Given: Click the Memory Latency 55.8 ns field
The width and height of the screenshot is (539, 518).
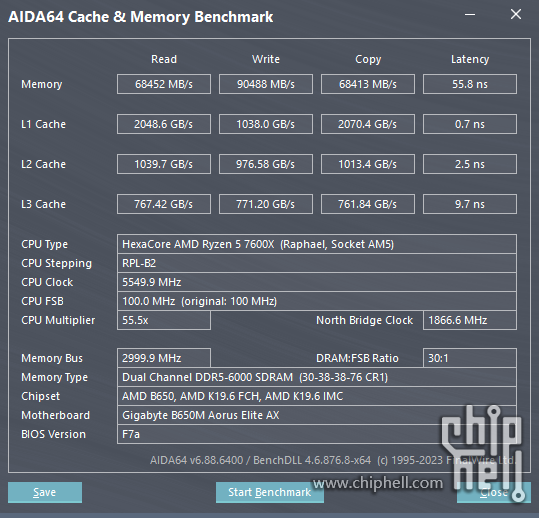Looking at the screenshot, I should point(470,84).
